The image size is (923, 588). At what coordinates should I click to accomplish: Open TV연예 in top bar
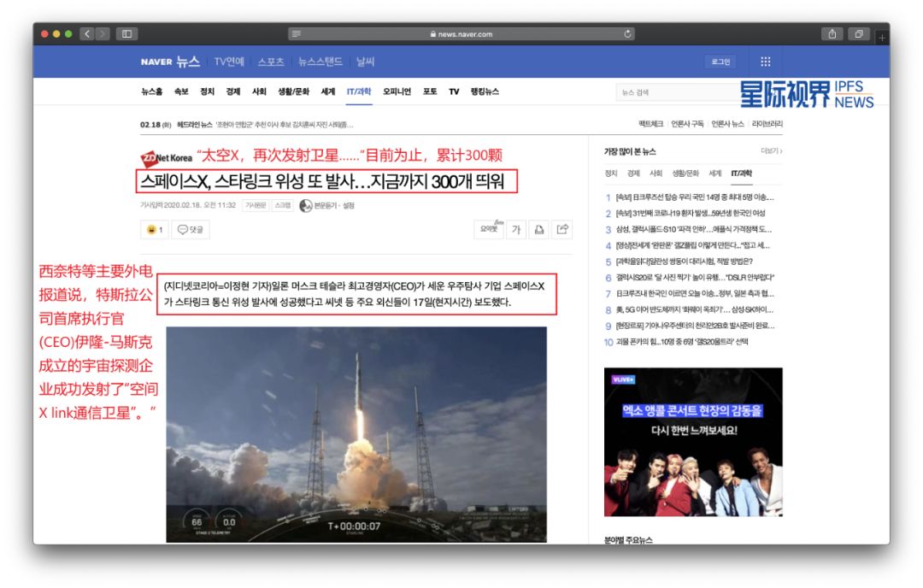point(229,62)
